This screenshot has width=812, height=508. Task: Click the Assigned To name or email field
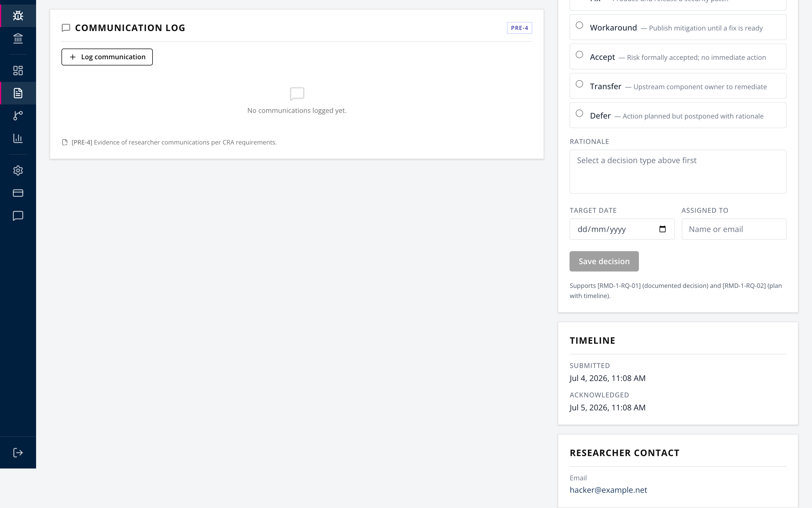(734, 229)
